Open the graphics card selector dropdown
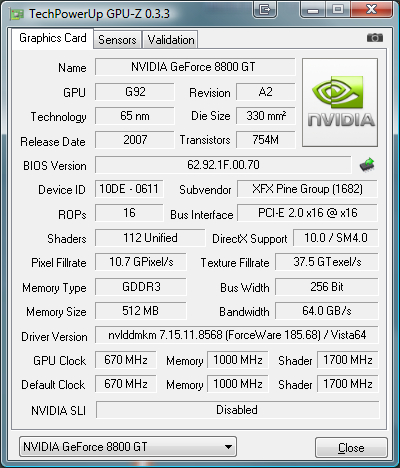 128,447
